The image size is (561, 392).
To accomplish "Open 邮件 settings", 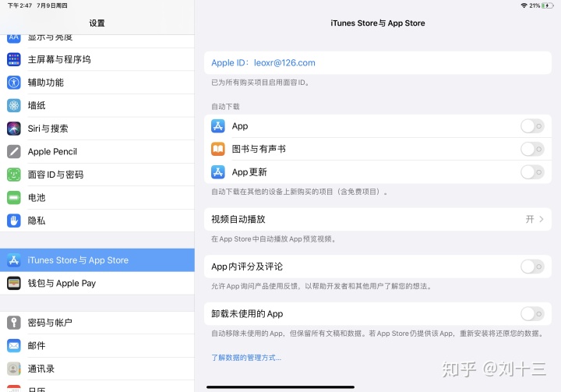I will (97, 345).
